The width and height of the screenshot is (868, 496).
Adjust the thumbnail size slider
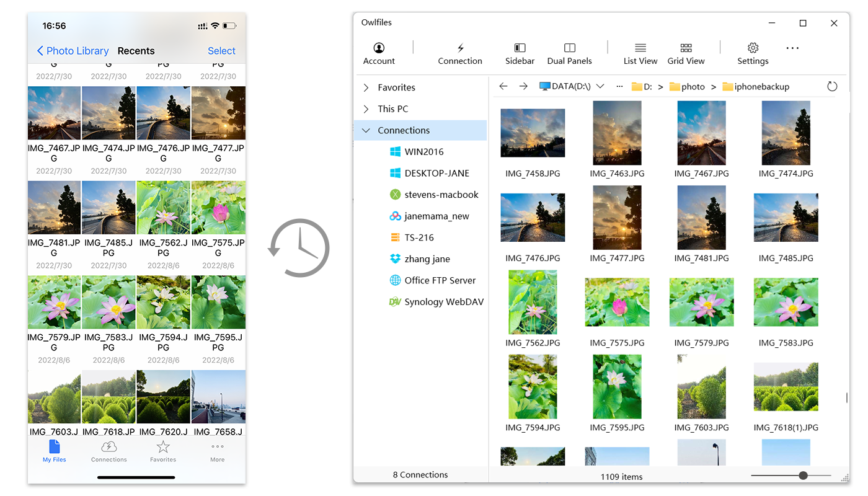pyautogui.click(x=803, y=476)
